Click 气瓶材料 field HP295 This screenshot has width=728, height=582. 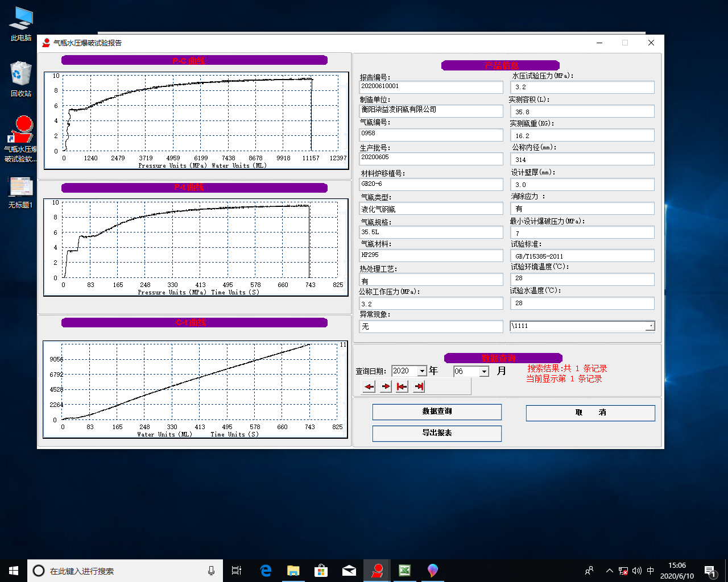(x=431, y=255)
